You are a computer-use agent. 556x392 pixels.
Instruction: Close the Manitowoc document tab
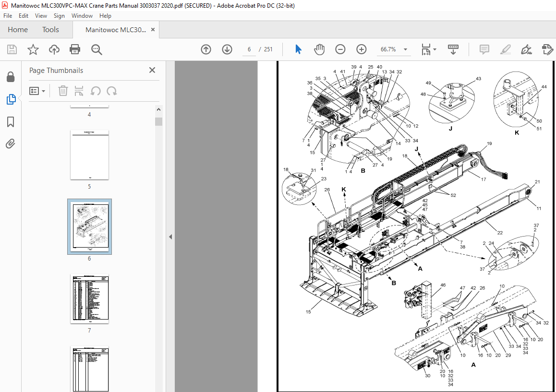[x=153, y=29]
